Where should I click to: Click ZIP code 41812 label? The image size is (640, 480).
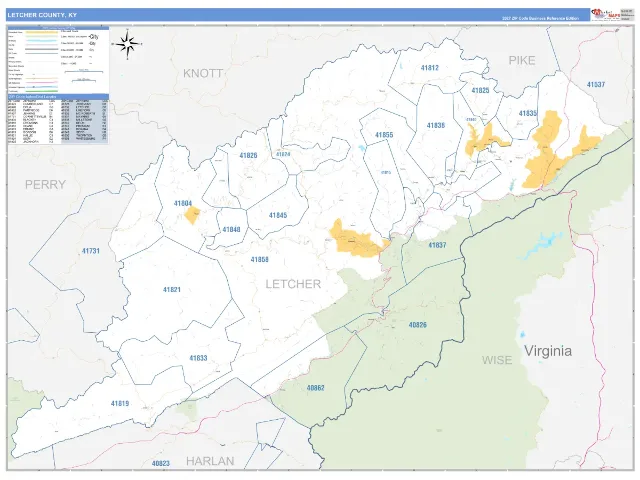(x=430, y=68)
